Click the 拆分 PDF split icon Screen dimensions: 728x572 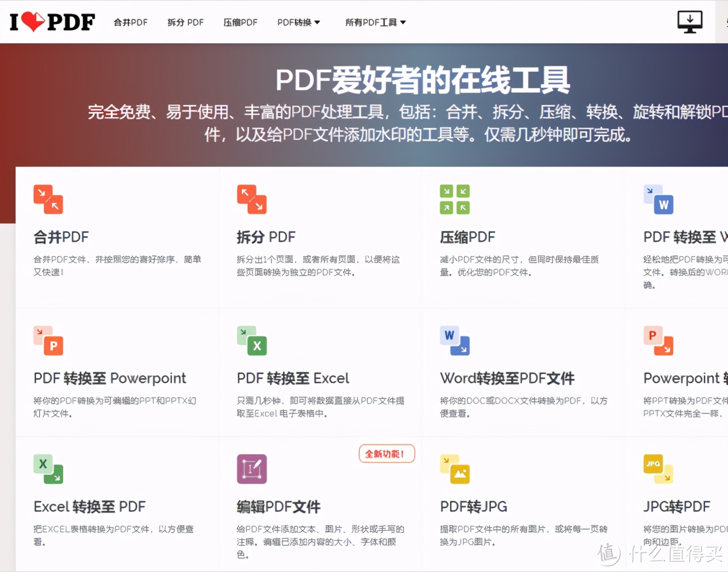pyautogui.click(x=252, y=199)
